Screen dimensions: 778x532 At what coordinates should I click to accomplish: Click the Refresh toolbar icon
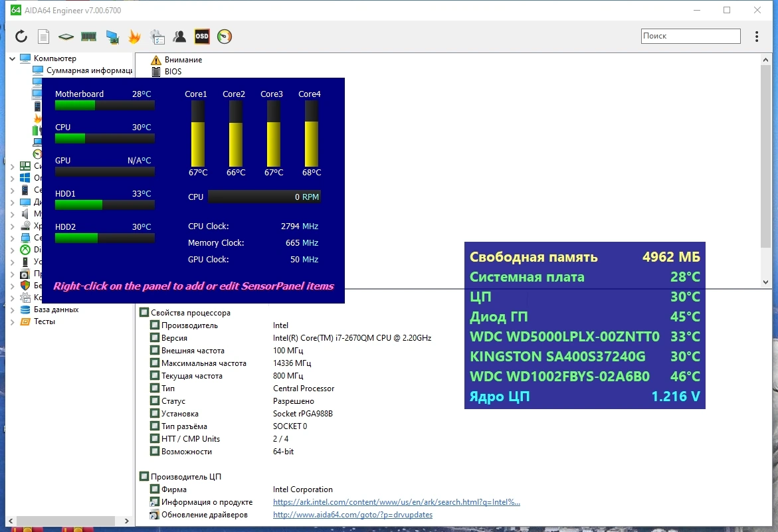[x=21, y=36]
